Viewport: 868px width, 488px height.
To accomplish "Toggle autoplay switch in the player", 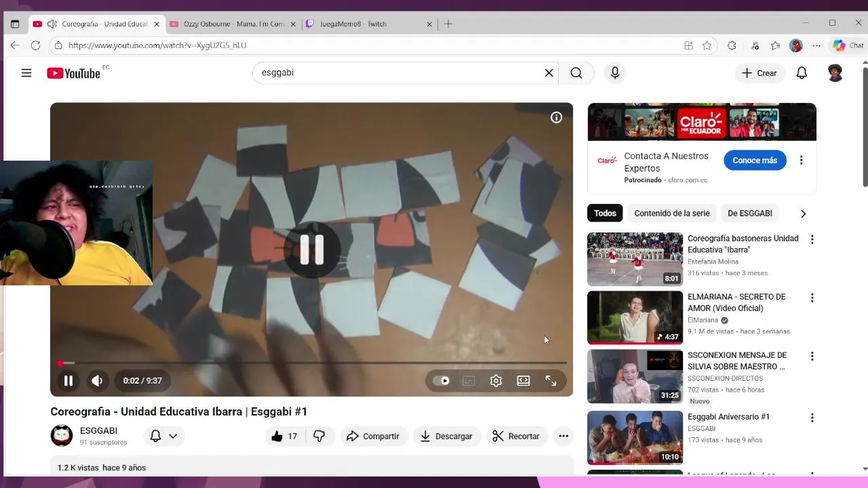I will coord(441,381).
